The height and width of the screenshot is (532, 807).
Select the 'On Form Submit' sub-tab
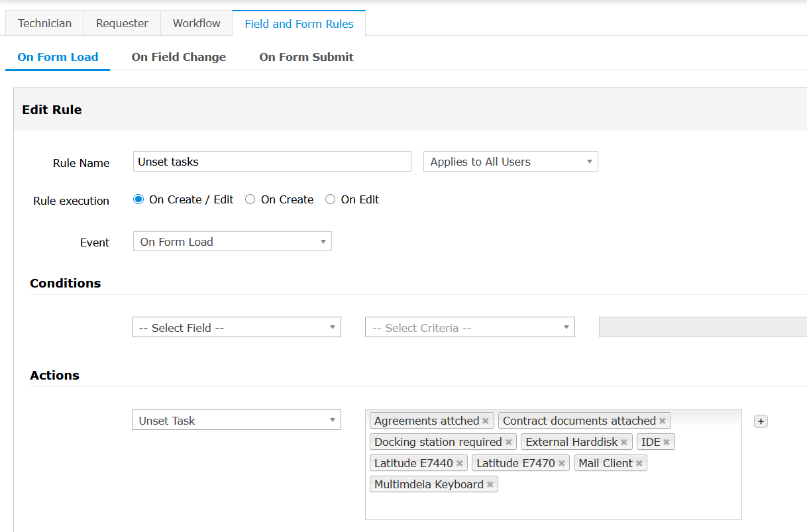(306, 57)
